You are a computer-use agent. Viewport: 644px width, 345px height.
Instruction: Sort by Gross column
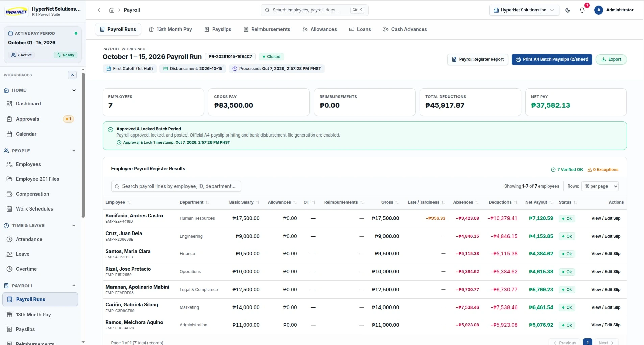click(390, 202)
